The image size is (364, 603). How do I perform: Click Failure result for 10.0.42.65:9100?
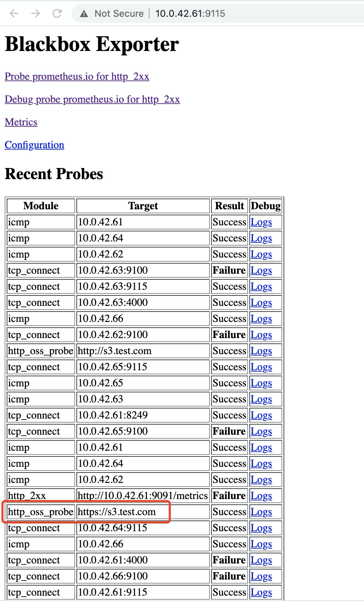(x=230, y=431)
